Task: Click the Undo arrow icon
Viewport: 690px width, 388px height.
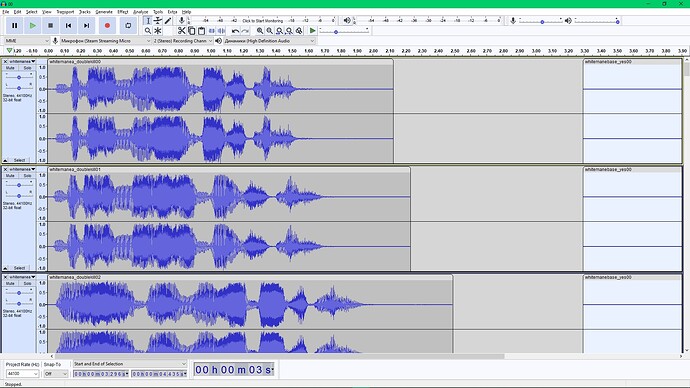Action: [x=235, y=31]
